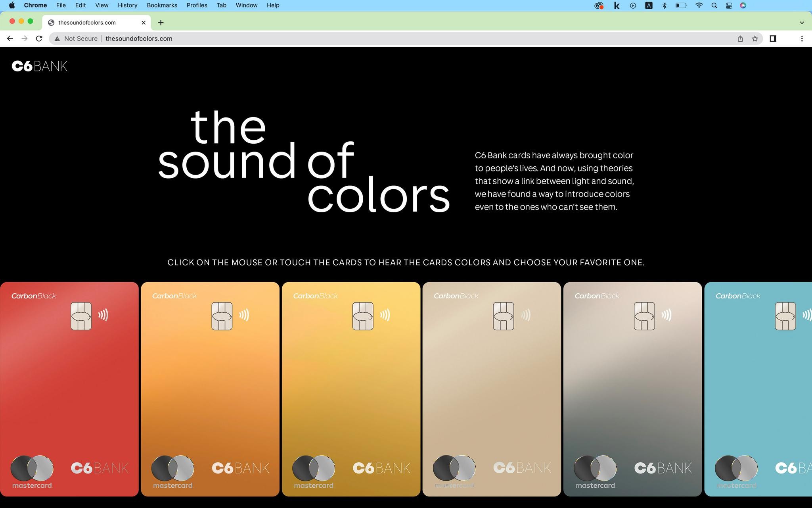Image resolution: width=812 pixels, height=508 pixels.
Task: Bookmark this page with the star icon
Action: 755,38
